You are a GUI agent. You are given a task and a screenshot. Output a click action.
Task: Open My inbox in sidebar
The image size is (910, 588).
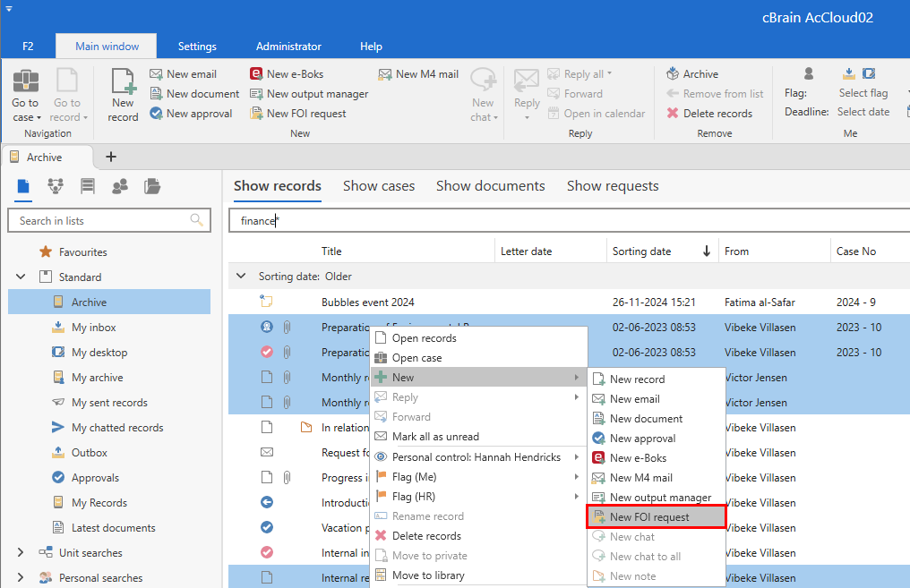(93, 328)
